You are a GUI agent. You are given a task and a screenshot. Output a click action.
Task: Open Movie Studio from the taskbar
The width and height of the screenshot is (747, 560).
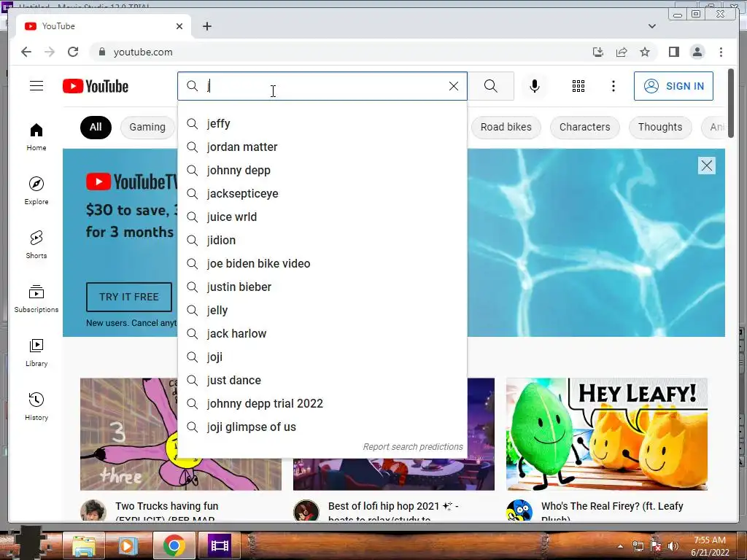coord(219,545)
